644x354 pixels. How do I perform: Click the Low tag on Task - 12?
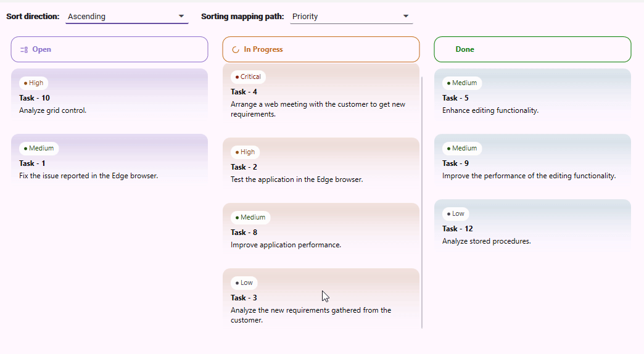pos(456,213)
